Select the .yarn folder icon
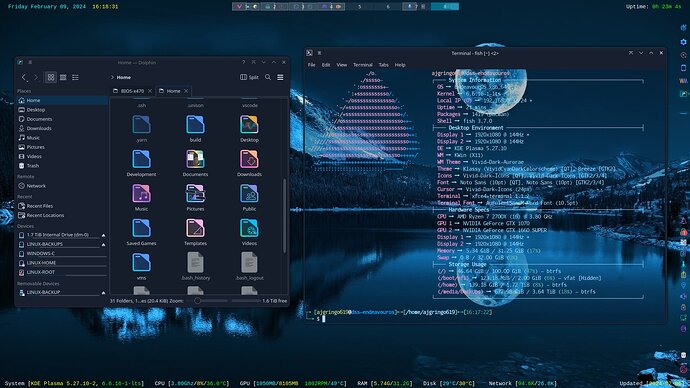Viewport: 690px width, 388px height. click(x=141, y=125)
